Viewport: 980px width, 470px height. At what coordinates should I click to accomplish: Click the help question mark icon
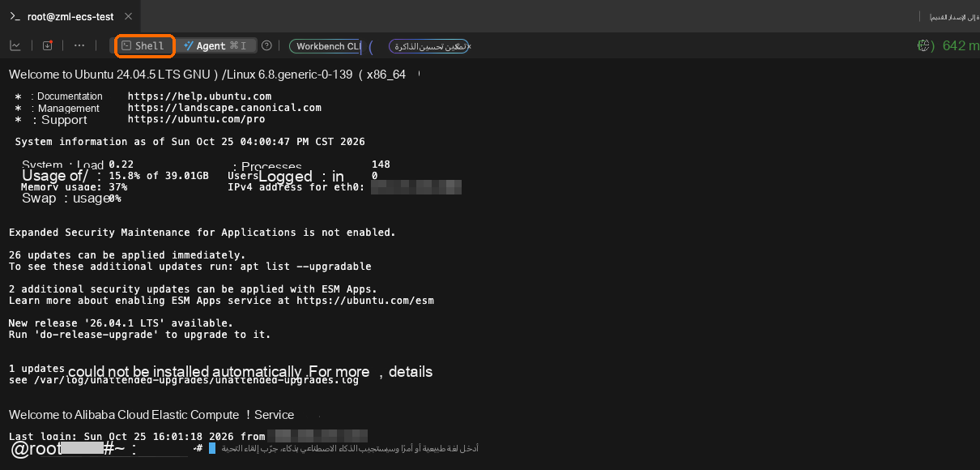point(266,46)
